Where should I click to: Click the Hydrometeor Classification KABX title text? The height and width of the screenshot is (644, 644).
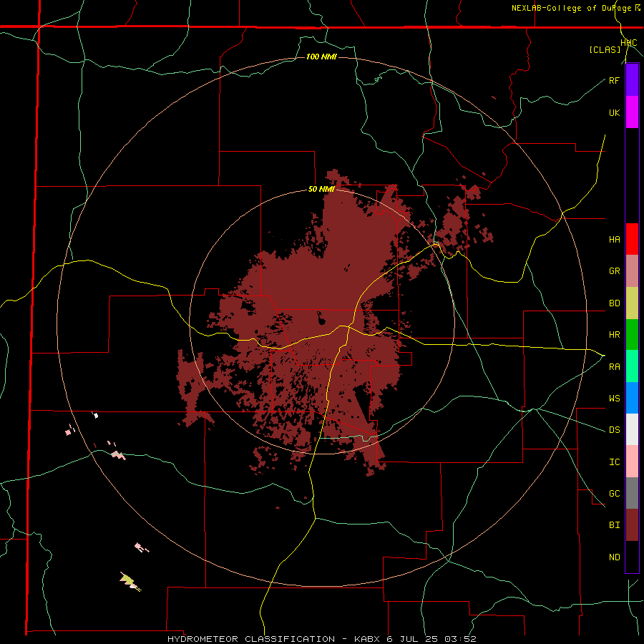[321, 639]
